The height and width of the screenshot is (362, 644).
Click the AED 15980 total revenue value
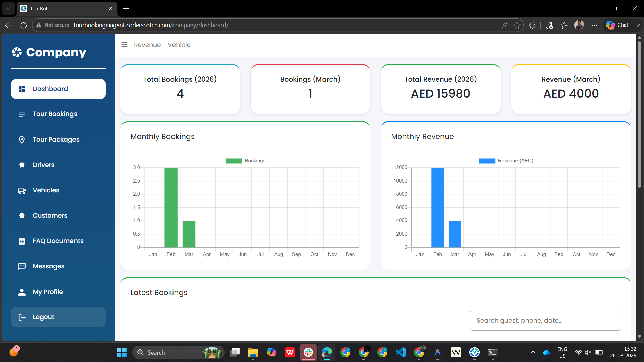pos(441,94)
